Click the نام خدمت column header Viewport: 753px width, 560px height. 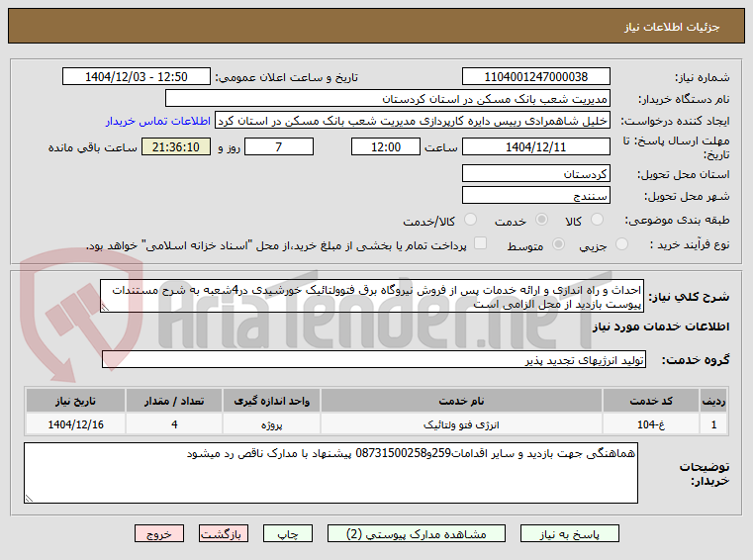tap(461, 401)
